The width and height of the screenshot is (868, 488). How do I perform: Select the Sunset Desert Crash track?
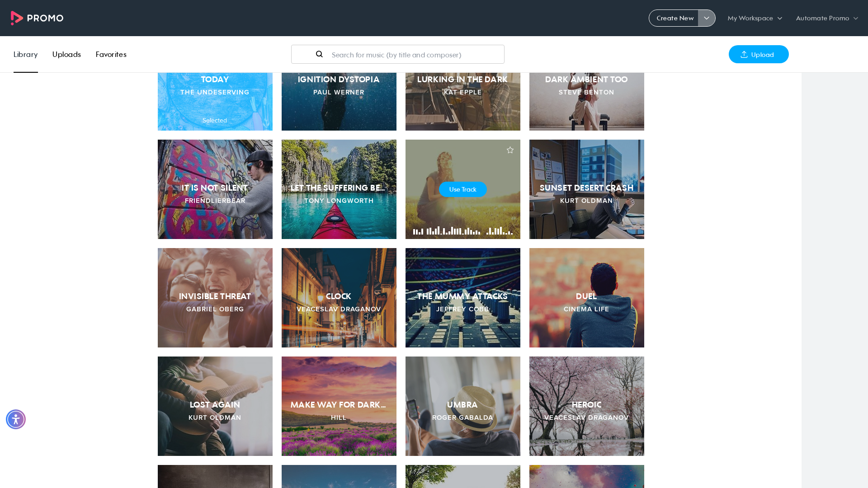587,189
